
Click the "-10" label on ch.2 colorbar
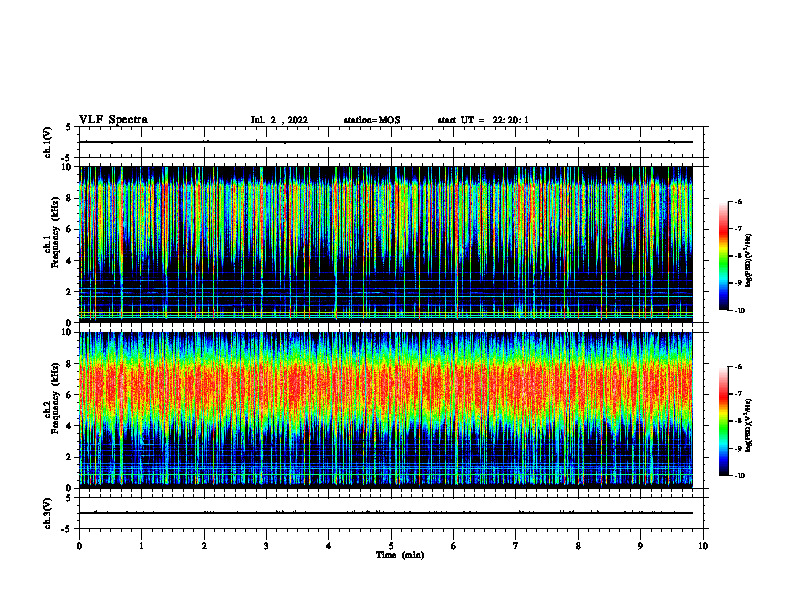pos(739,476)
